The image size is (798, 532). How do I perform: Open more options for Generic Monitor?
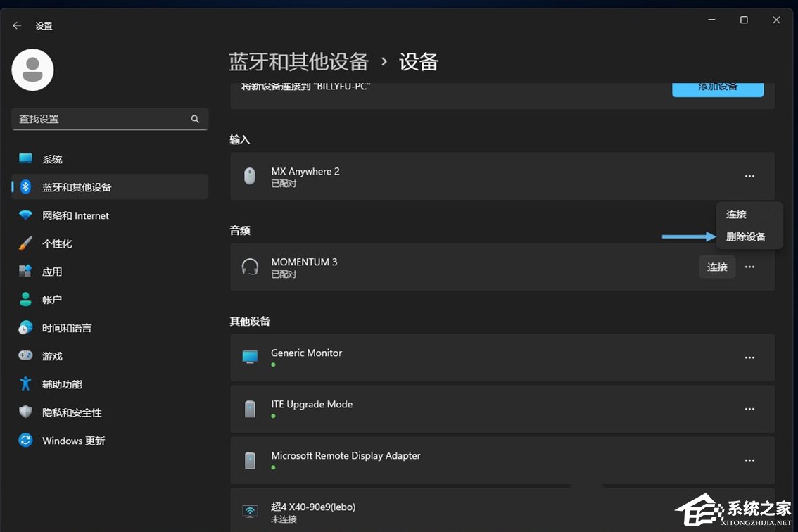[x=749, y=358]
